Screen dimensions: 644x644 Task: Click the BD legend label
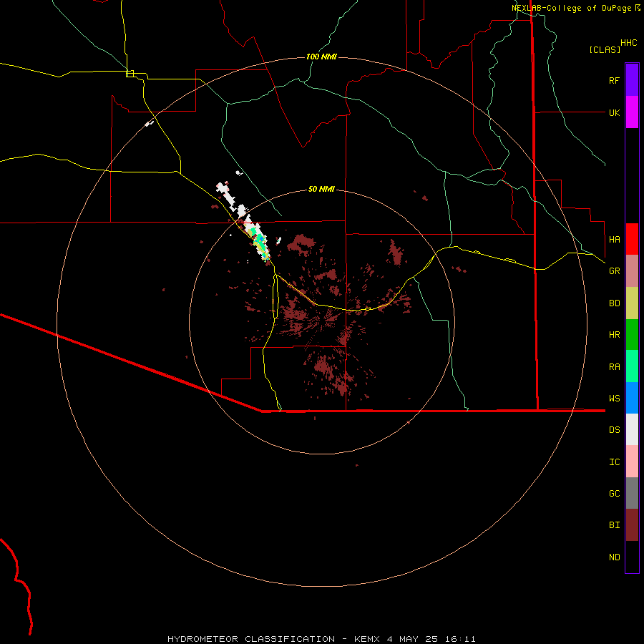coord(614,303)
